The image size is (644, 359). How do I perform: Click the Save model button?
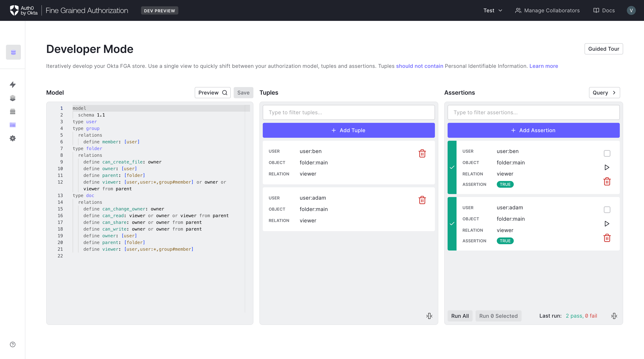pyautogui.click(x=243, y=92)
